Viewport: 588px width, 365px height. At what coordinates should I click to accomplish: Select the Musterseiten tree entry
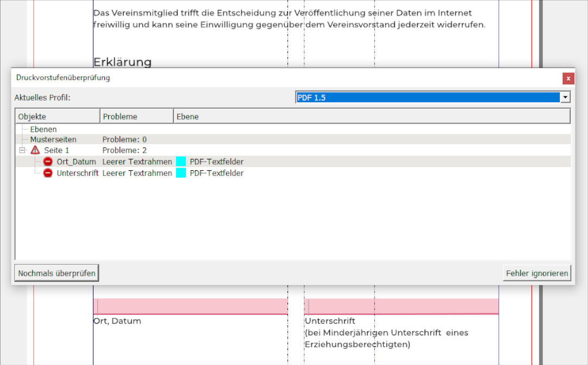pyautogui.click(x=53, y=140)
